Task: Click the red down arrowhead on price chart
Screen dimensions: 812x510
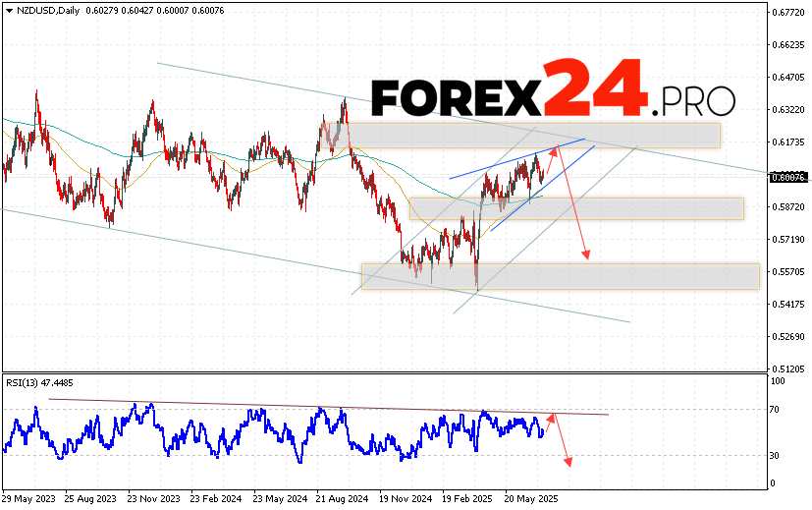Action: (586, 255)
